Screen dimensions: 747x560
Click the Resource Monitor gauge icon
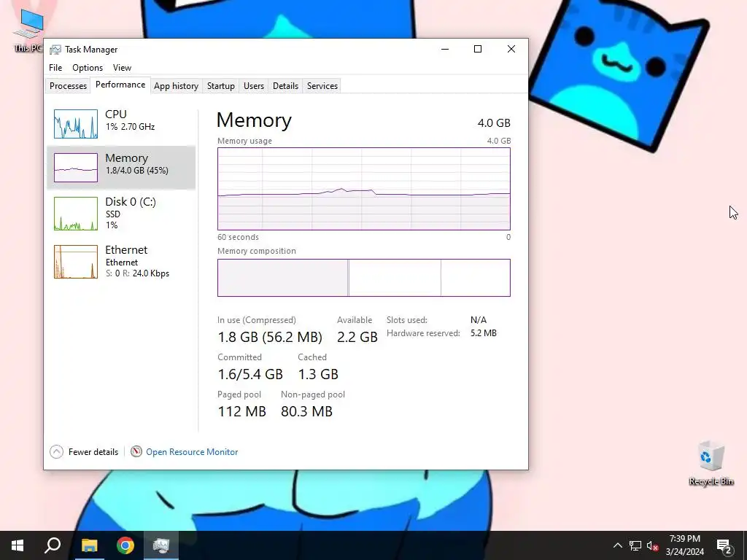(136, 451)
